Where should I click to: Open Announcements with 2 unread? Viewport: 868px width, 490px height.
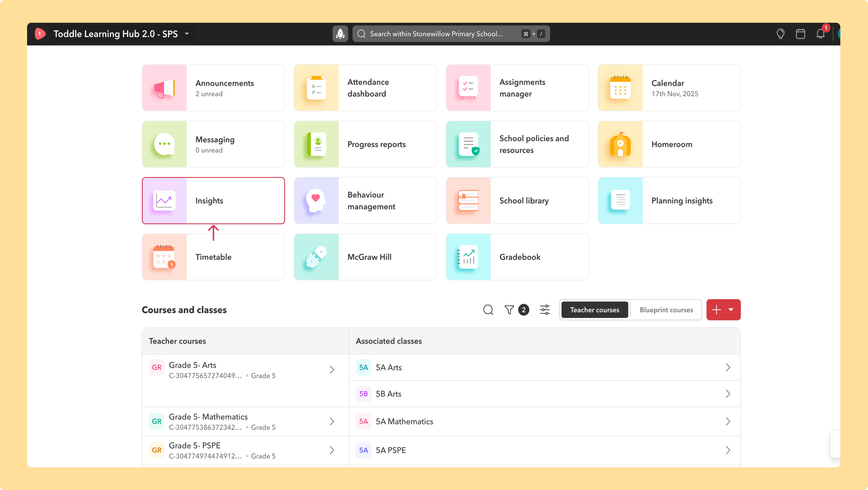click(x=213, y=88)
